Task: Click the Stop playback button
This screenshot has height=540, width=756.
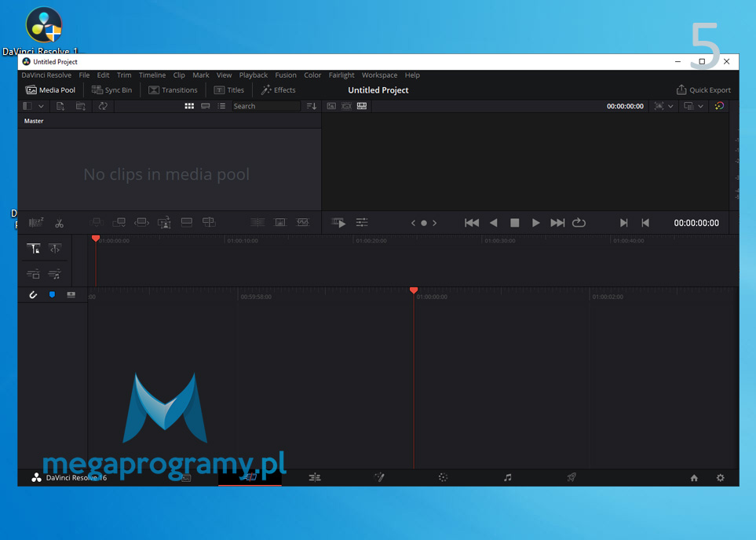Action: (514, 223)
